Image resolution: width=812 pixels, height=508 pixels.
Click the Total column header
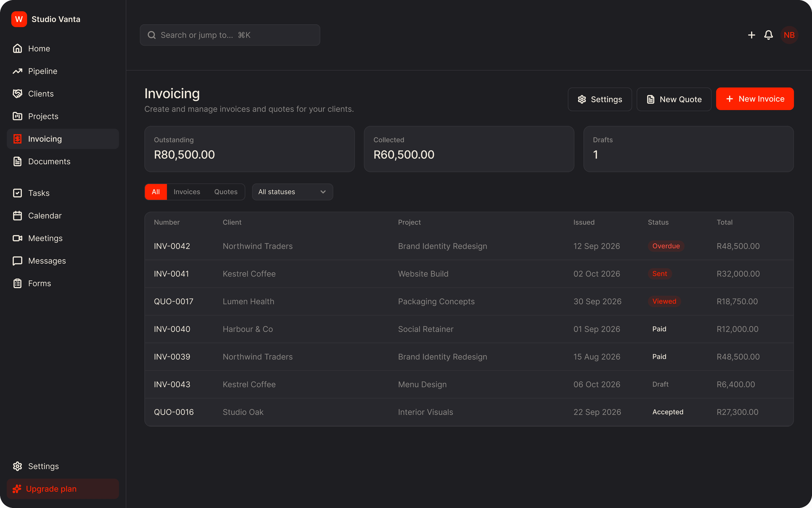pyautogui.click(x=724, y=222)
